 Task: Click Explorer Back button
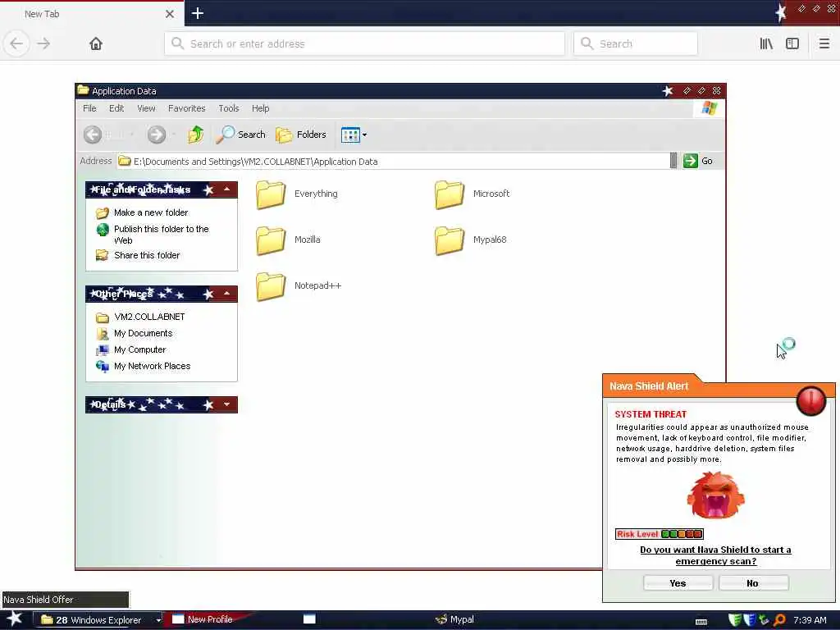[93, 135]
